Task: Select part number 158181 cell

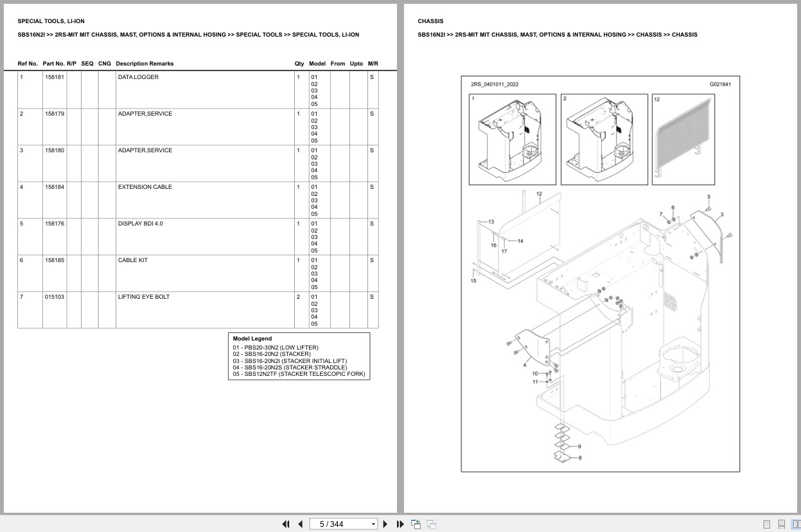Action: pyautogui.click(x=55, y=77)
